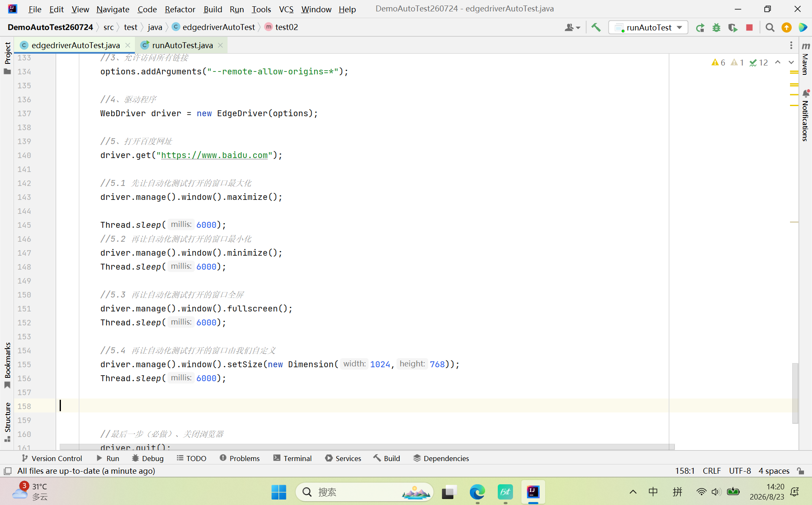Toggle the read-only lock icon in status bar

tap(801, 471)
